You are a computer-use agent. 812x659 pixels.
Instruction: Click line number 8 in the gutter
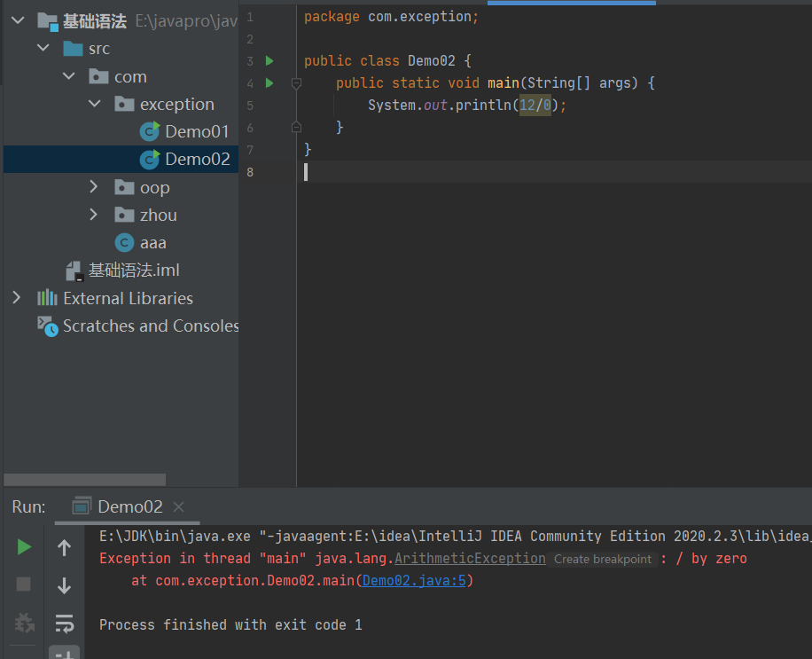click(250, 172)
